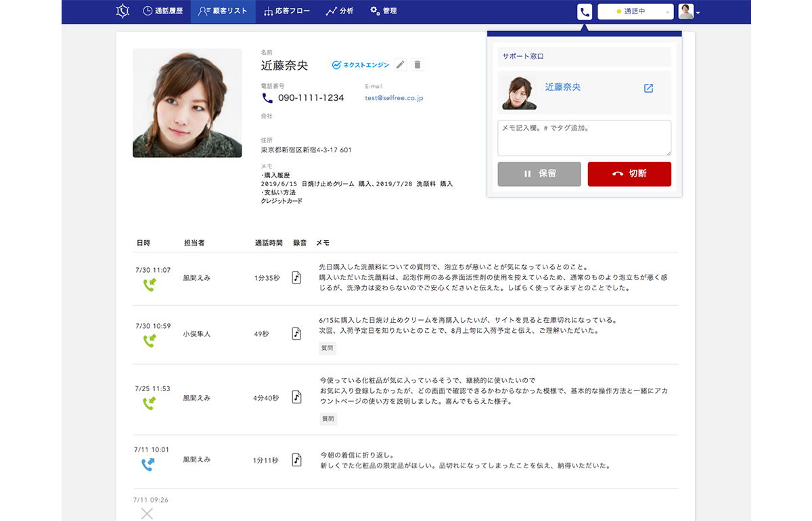Click the test@selfree.co.jp email link
This screenshot has width=812, height=521.
click(x=394, y=98)
